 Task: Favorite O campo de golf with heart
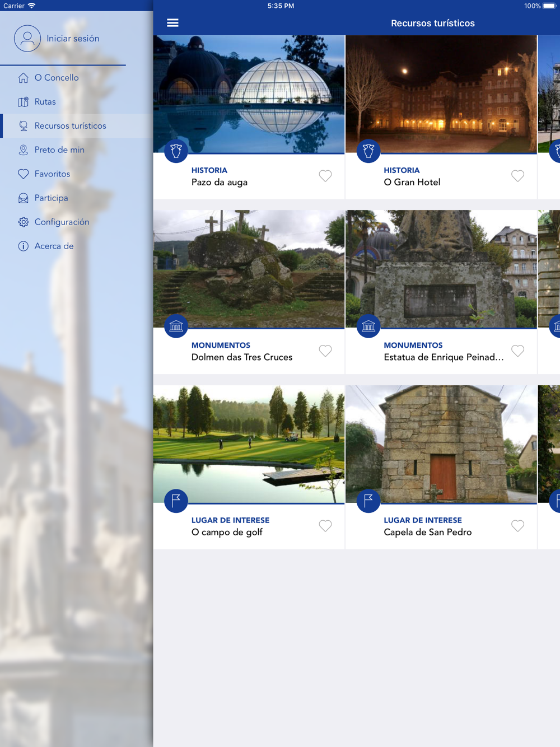tap(325, 526)
